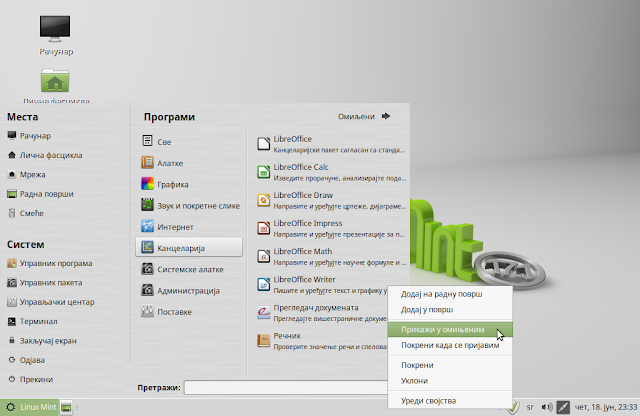Click in the Претражи search field
Screen dimensions: 640x416
pos(286,387)
